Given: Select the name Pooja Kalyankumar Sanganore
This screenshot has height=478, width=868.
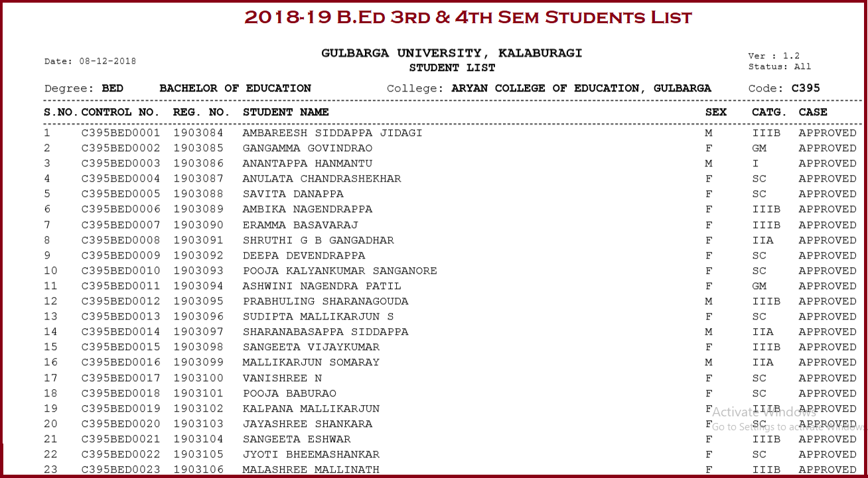Looking at the screenshot, I should (339, 270).
